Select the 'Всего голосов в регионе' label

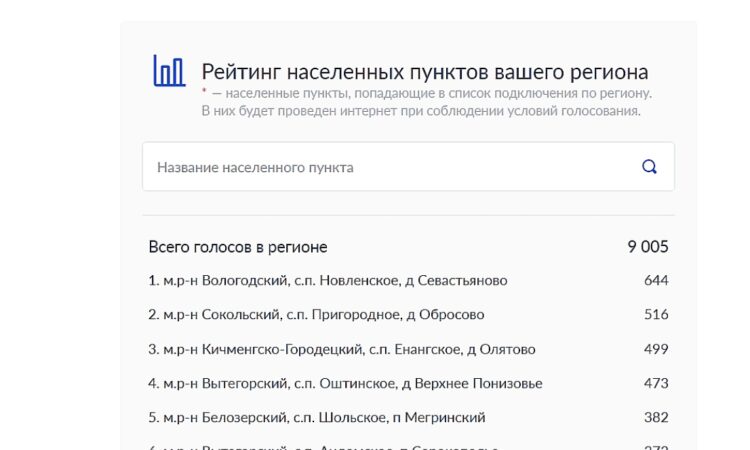tap(237, 247)
